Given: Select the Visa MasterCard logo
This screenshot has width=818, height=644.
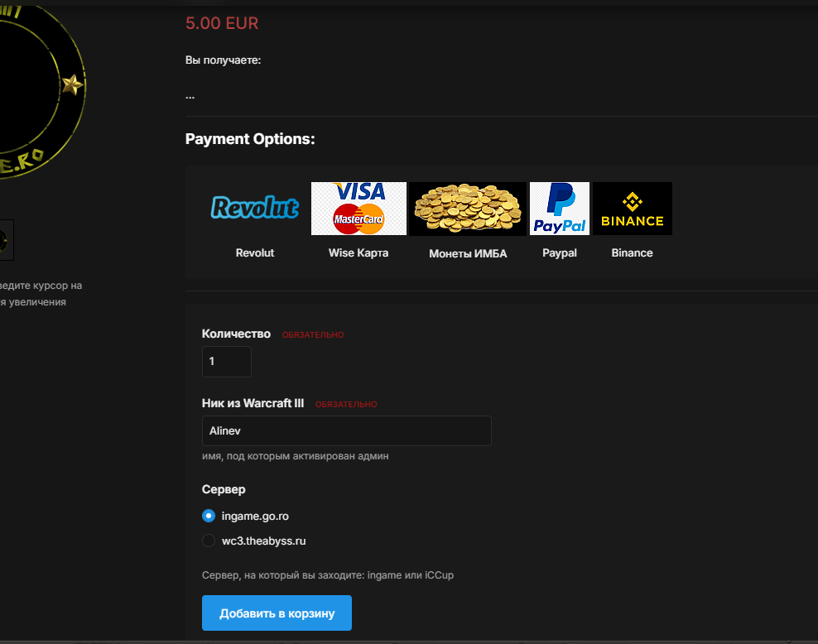Looking at the screenshot, I should (x=358, y=209).
